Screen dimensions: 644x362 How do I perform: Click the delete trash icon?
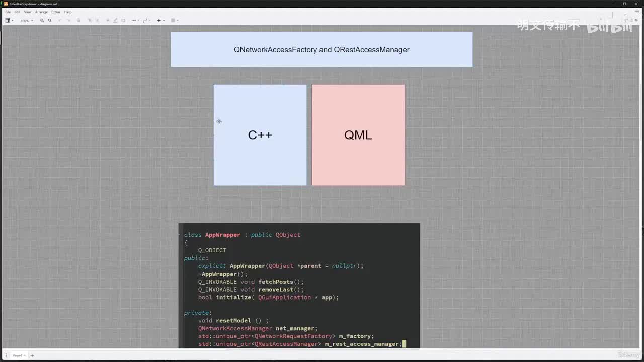[x=79, y=21]
